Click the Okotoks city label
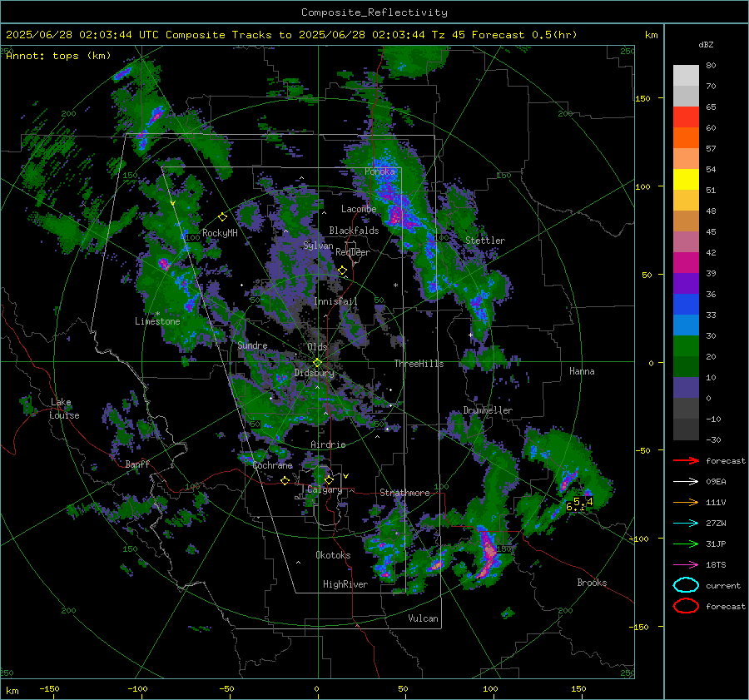Image resolution: width=749 pixels, height=700 pixels. click(333, 555)
